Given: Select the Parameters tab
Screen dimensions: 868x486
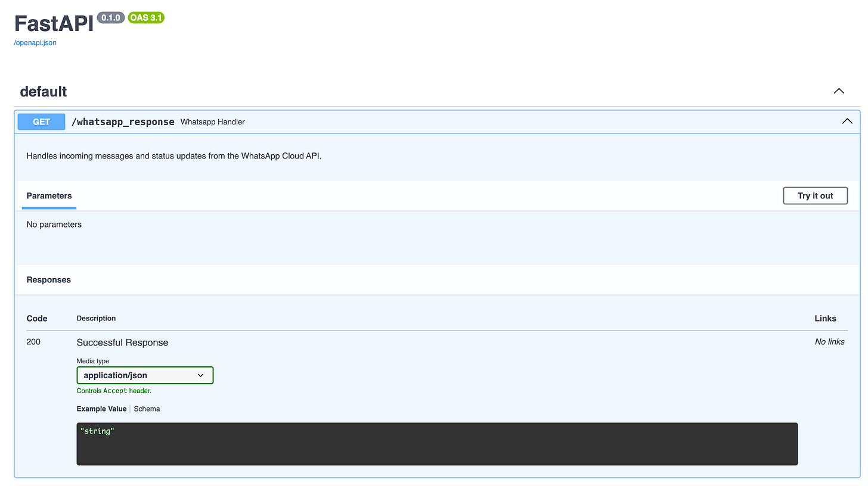Looking at the screenshot, I should click(49, 196).
